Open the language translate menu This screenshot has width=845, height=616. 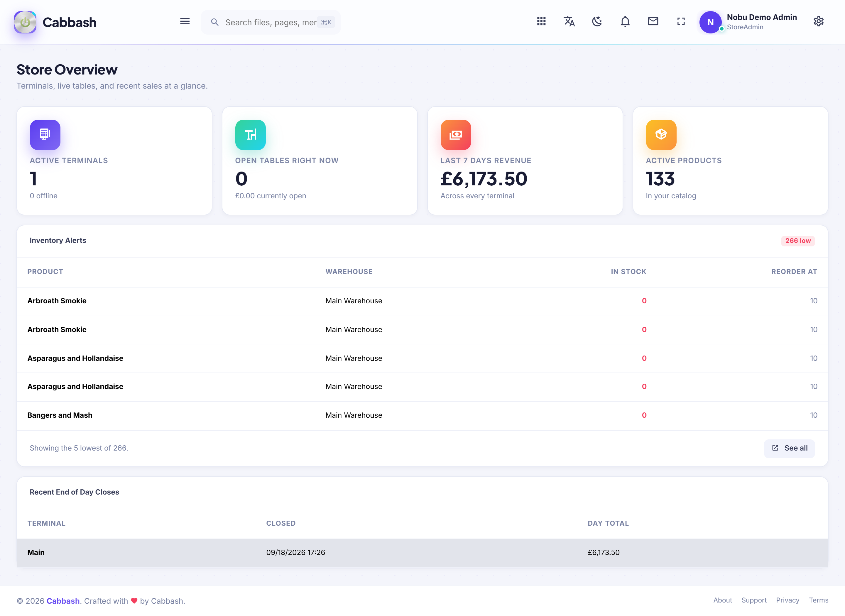pyautogui.click(x=569, y=21)
